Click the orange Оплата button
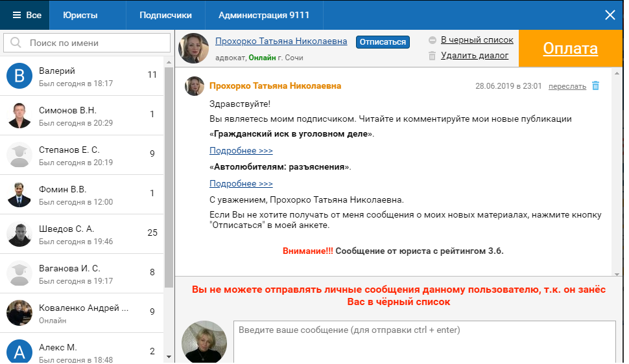The height and width of the screenshot is (364, 629). point(571,49)
